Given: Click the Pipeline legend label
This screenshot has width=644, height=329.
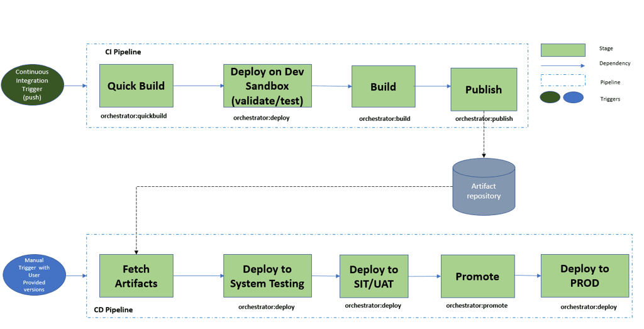Looking at the screenshot, I should pyautogui.click(x=610, y=82).
